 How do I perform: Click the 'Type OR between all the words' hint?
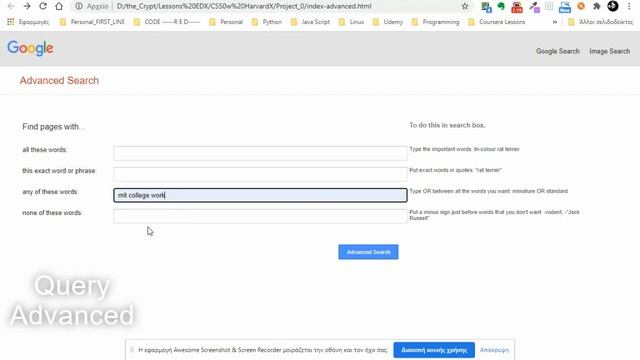tap(489, 191)
